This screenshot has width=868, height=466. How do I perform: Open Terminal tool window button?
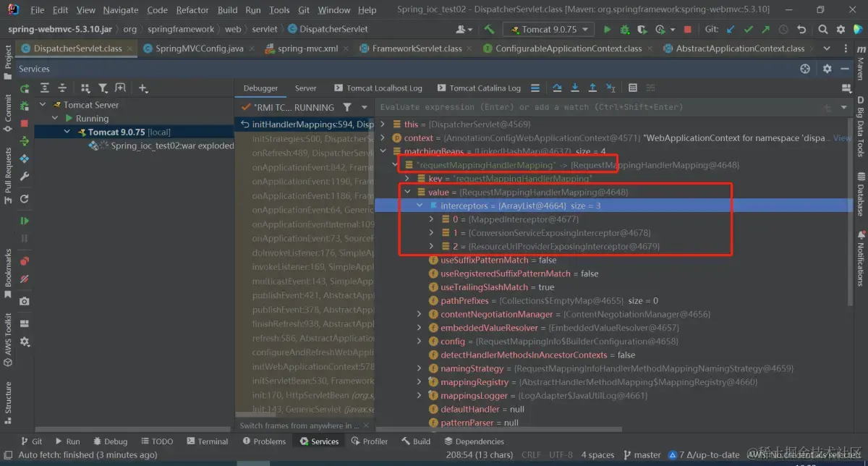[206, 441]
